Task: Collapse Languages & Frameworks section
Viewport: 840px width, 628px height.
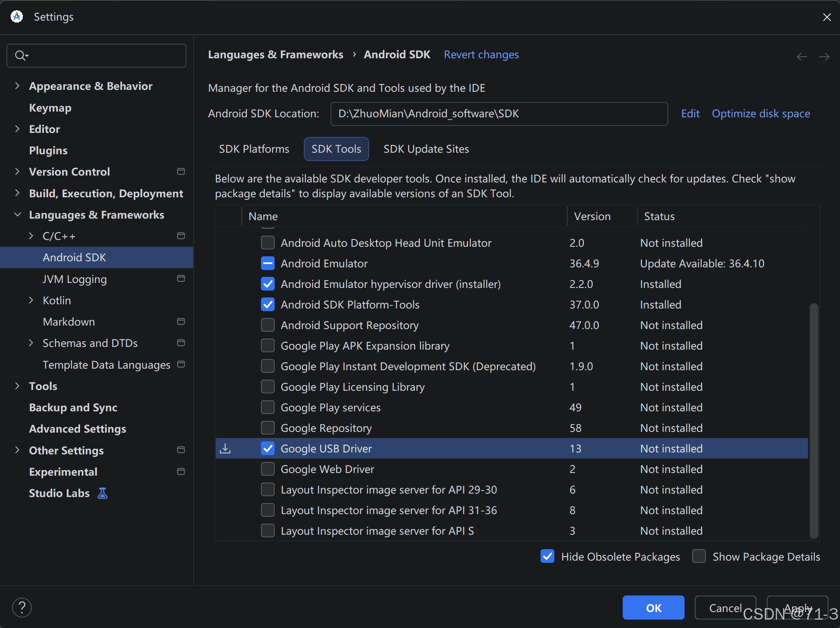Action: 17,214
